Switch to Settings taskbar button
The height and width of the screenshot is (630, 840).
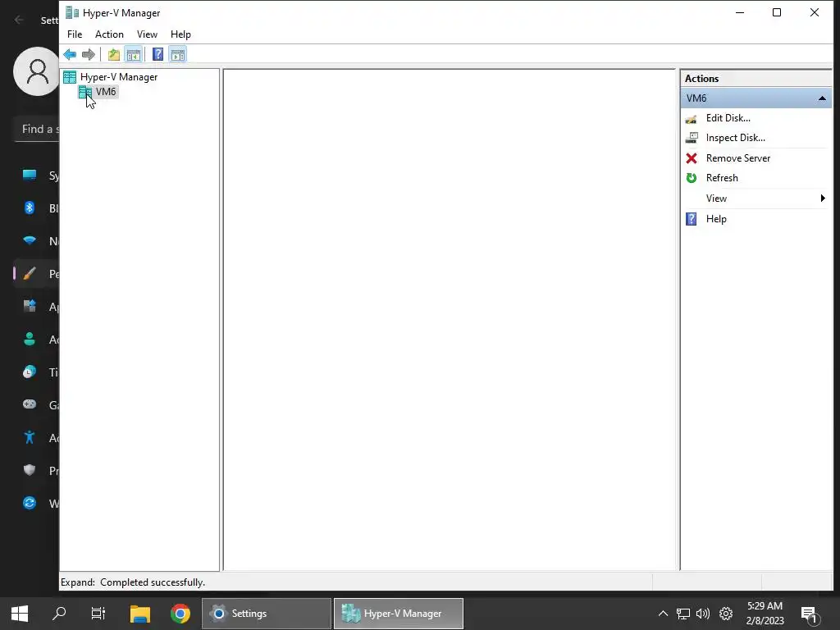point(267,614)
